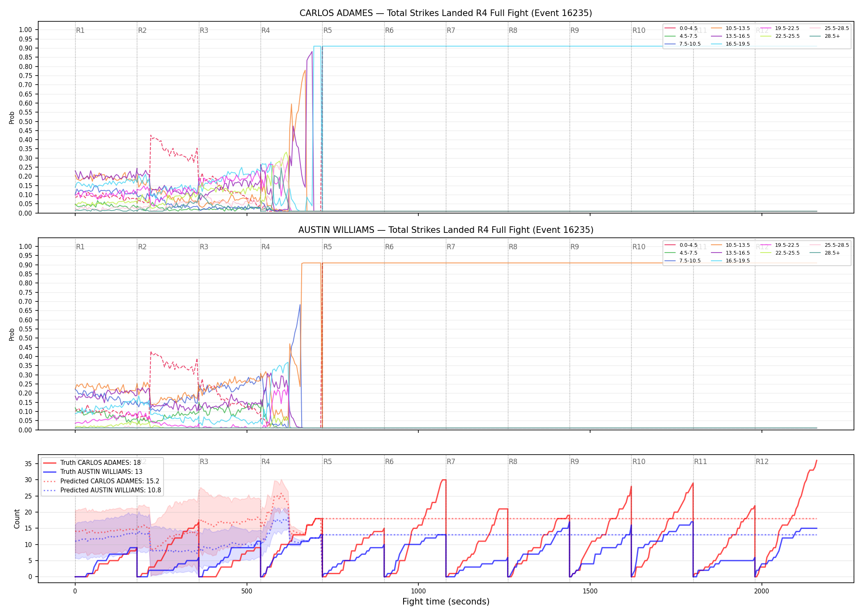Click the 'Prob' y-axis label of Austin chart
Screen dimensions: 863x616
click(12, 335)
